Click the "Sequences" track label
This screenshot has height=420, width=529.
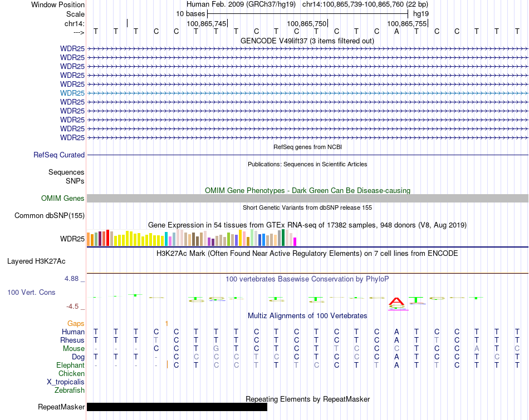click(x=66, y=172)
